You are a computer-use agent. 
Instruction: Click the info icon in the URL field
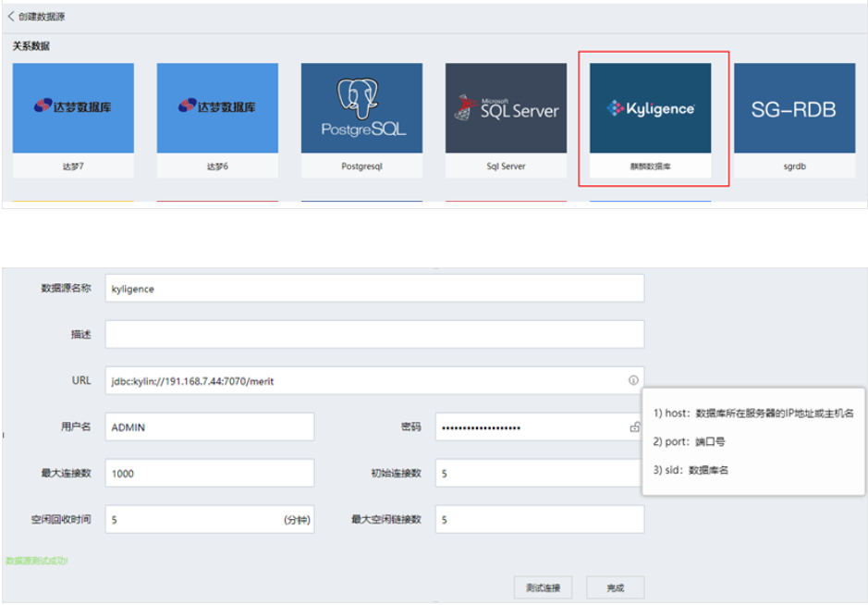click(633, 380)
